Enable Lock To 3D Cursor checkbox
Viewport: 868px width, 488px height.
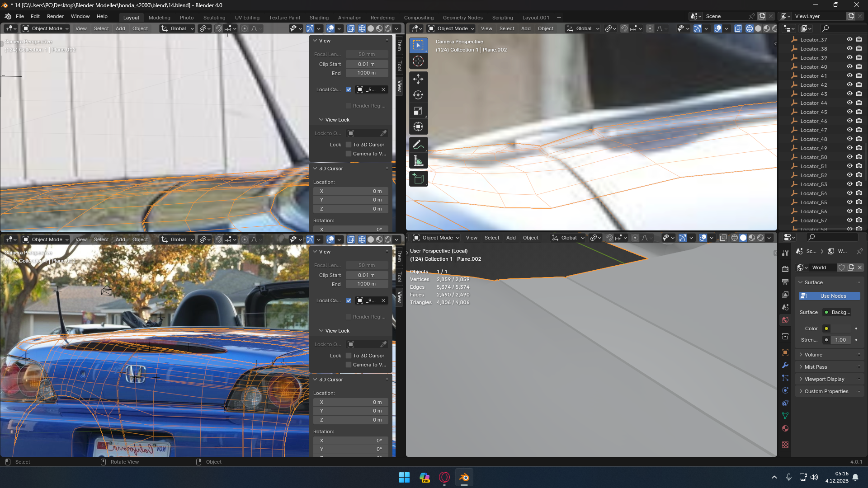(349, 145)
